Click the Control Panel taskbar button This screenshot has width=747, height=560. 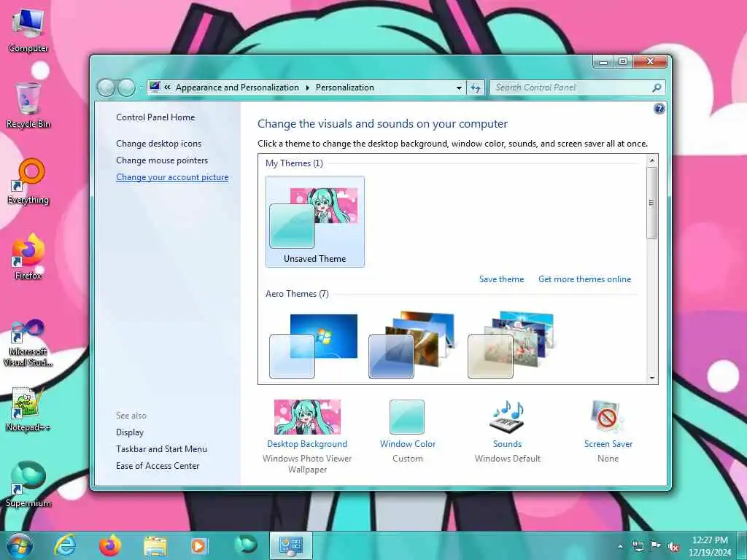click(x=291, y=545)
